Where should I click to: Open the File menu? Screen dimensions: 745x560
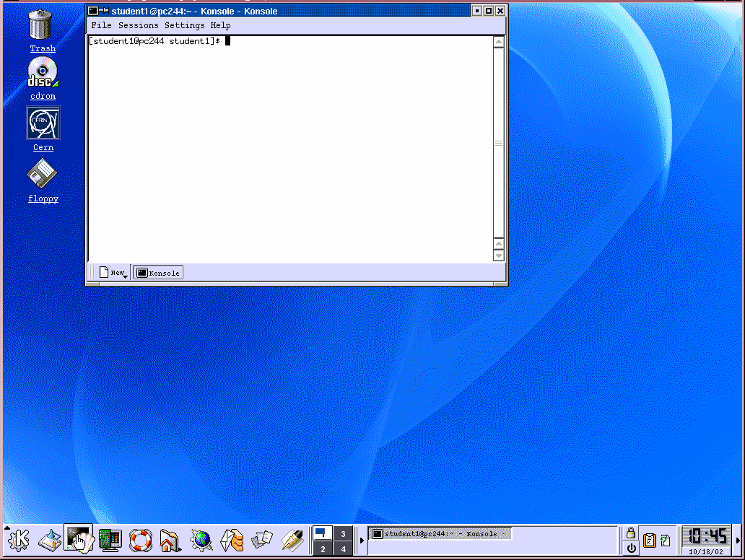101,25
